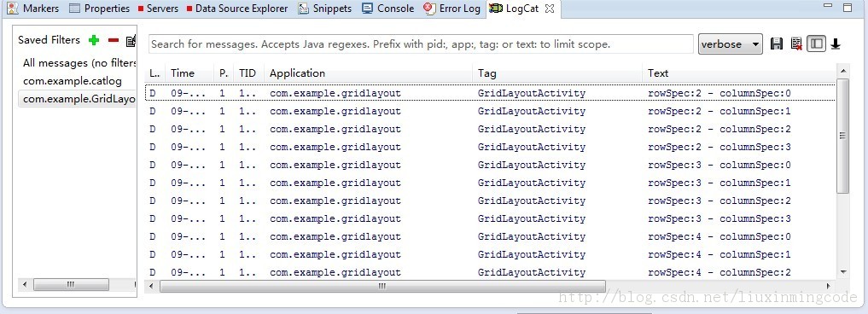This screenshot has height=314, width=868.
Task: Click the Text column header
Action: 738,73
